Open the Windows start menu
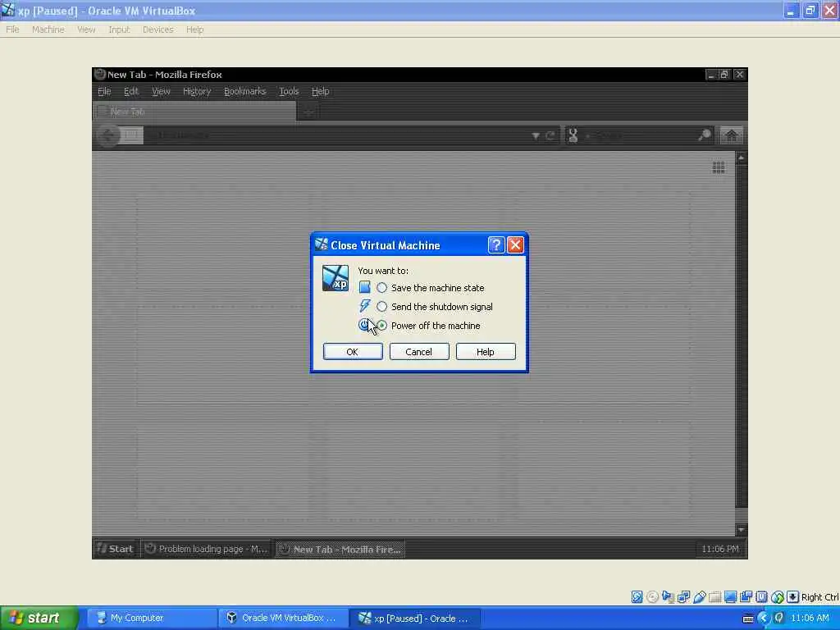This screenshot has width=840, height=630. pyautogui.click(x=39, y=619)
